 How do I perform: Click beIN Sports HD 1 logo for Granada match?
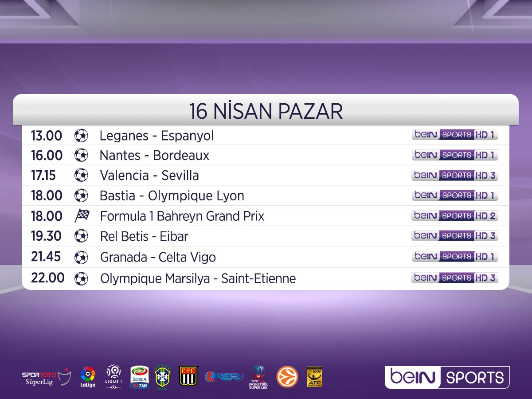[x=455, y=256]
